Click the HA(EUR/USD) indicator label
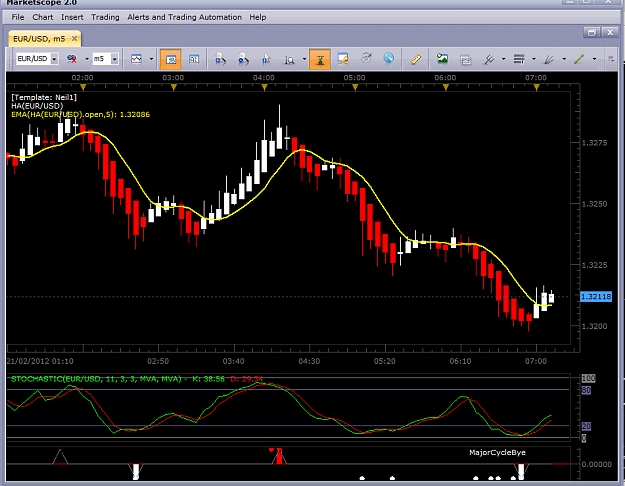This screenshot has height=486, width=625. tap(37, 106)
